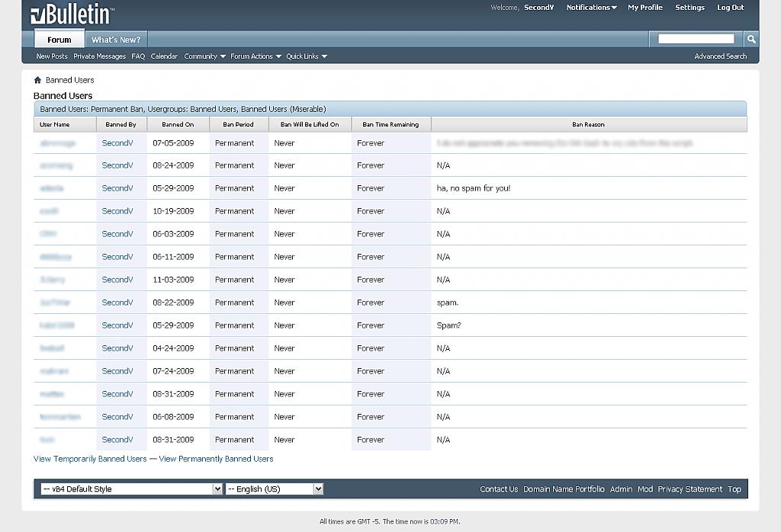Click the search magnifier icon

750,39
